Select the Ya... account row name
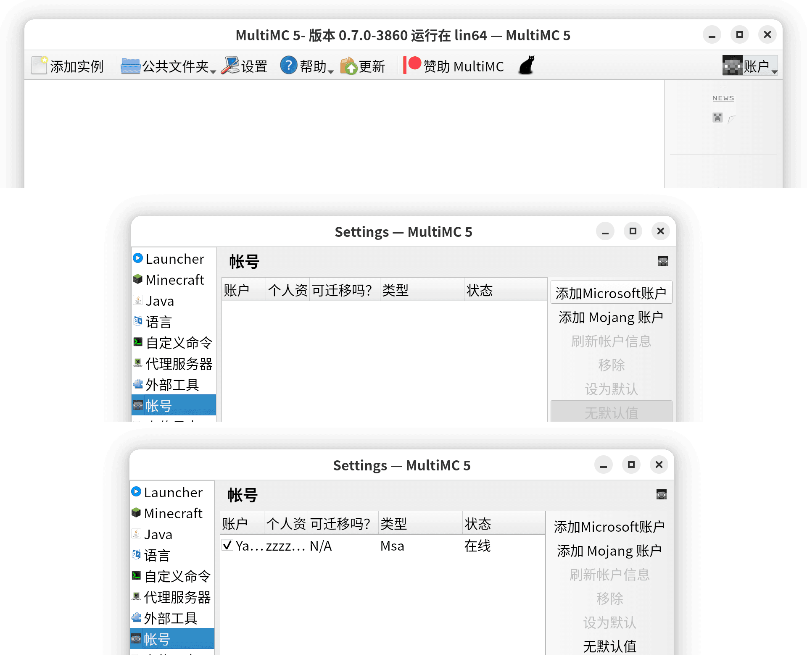807x672 pixels. (x=249, y=546)
